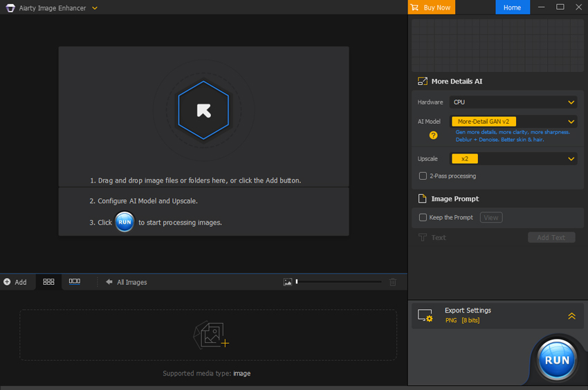Switch to grid thumbnail view

click(x=48, y=281)
